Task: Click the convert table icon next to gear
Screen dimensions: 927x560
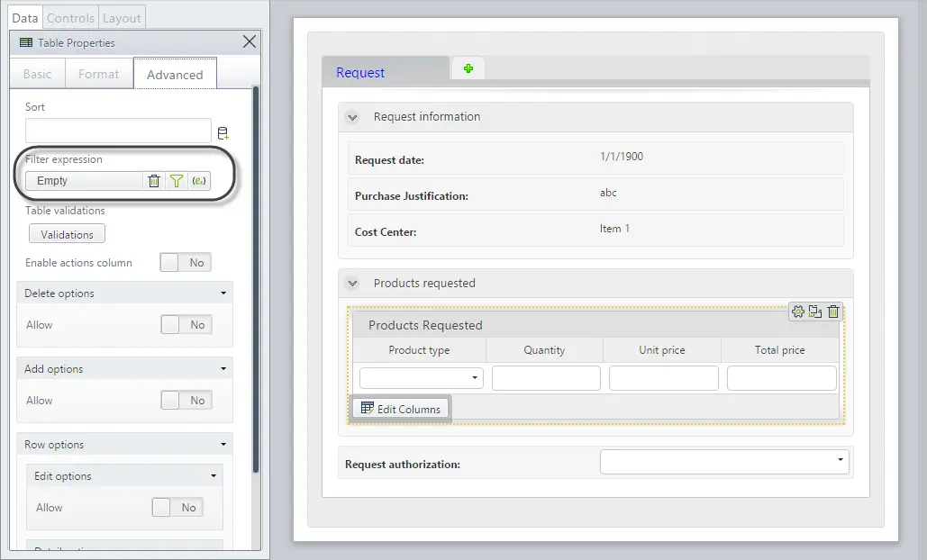Action: (815, 312)
